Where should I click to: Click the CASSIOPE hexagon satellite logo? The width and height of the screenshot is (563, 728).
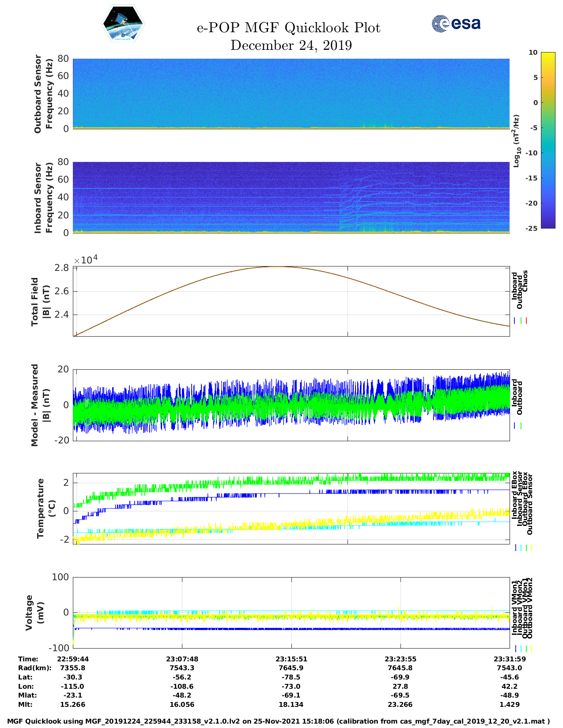[x=123, y=24]
